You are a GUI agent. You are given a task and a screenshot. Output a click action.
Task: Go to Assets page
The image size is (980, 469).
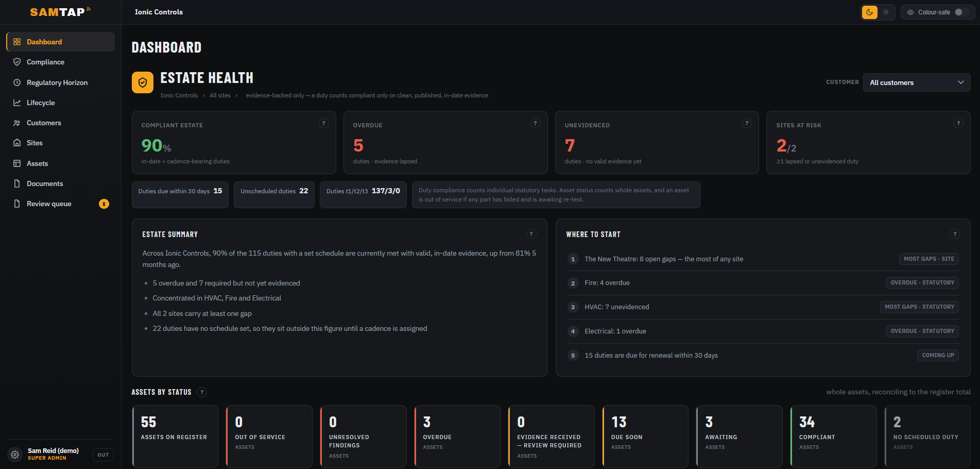click(x=60, y=163)
